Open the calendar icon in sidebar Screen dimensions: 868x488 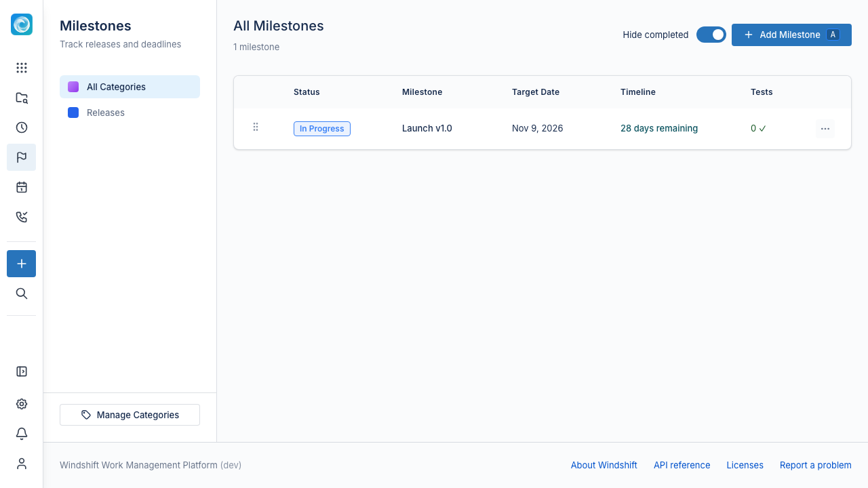point(22,187)
